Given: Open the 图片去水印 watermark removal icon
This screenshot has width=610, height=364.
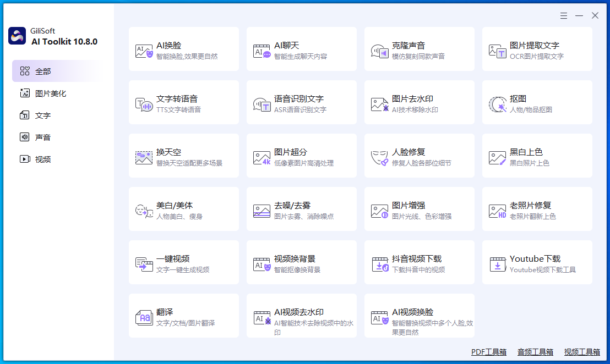Looking at the screenshot, I should point(380,104).
